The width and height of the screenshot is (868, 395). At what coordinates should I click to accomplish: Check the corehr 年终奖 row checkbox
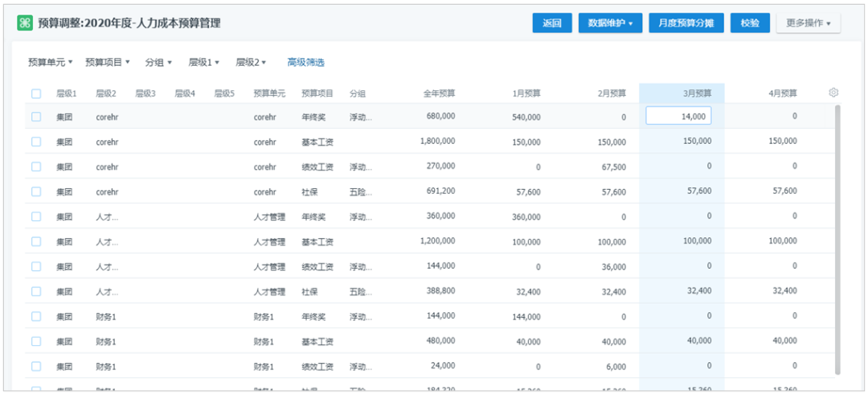tap(36, 117)
